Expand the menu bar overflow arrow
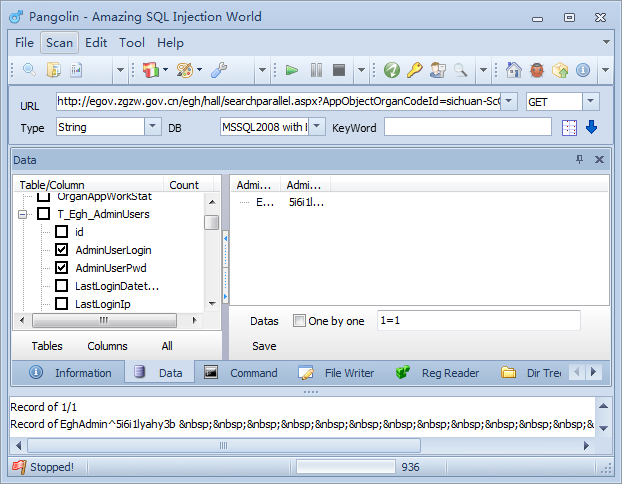Image resolution: width=622 pixels, height=484 pixels. coord(606,42)
